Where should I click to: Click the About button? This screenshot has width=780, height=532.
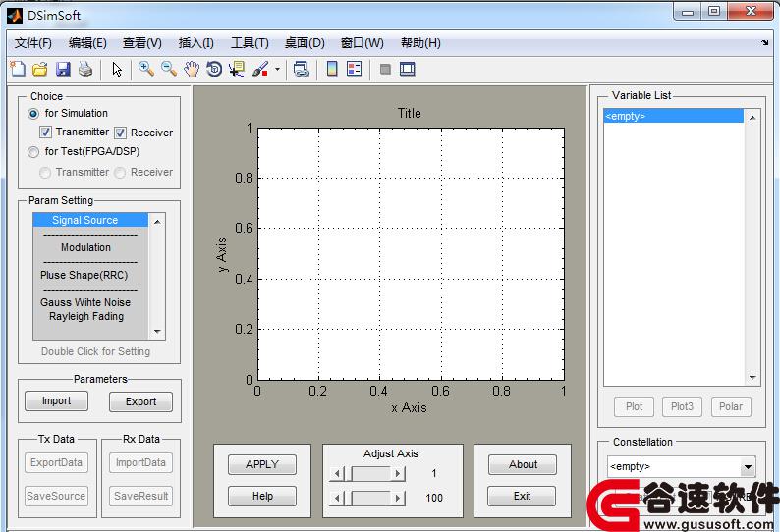pos(523,464)
